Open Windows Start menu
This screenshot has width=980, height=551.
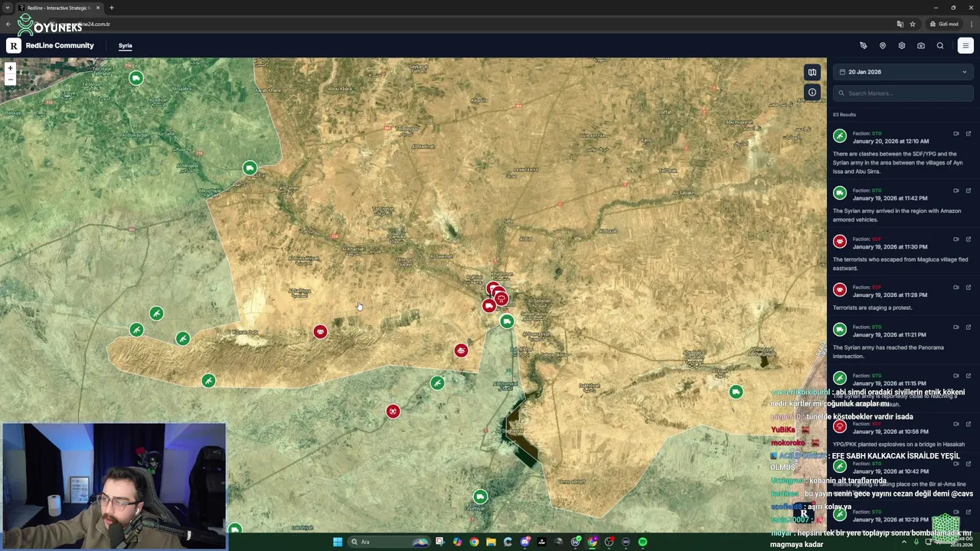[x=338, y=542]
